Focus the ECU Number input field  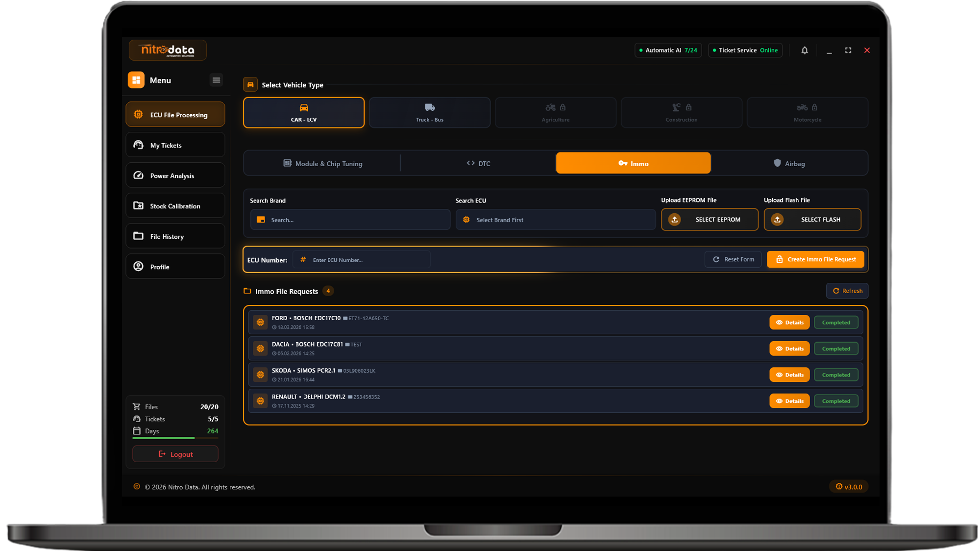point(362,260)
